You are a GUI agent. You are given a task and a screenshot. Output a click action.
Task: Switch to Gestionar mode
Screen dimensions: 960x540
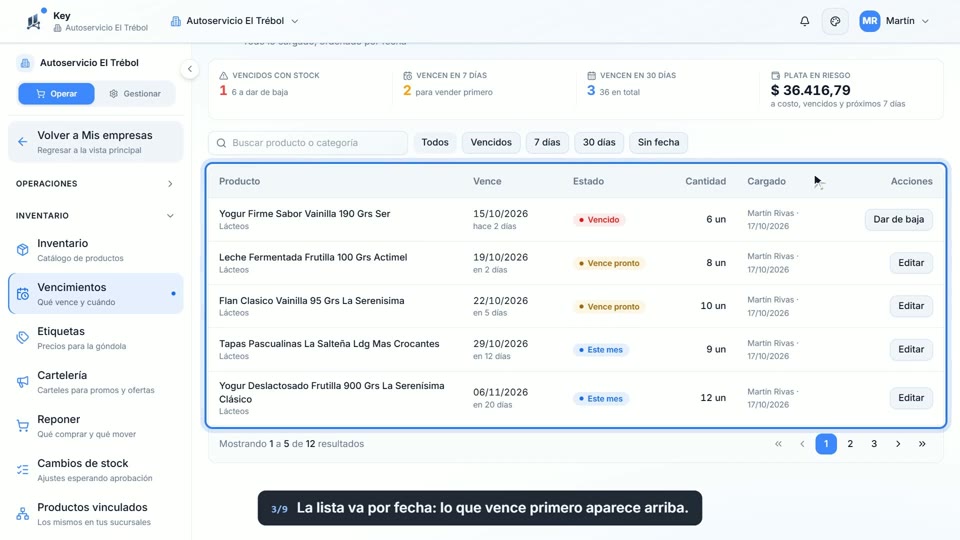(135, 94)
